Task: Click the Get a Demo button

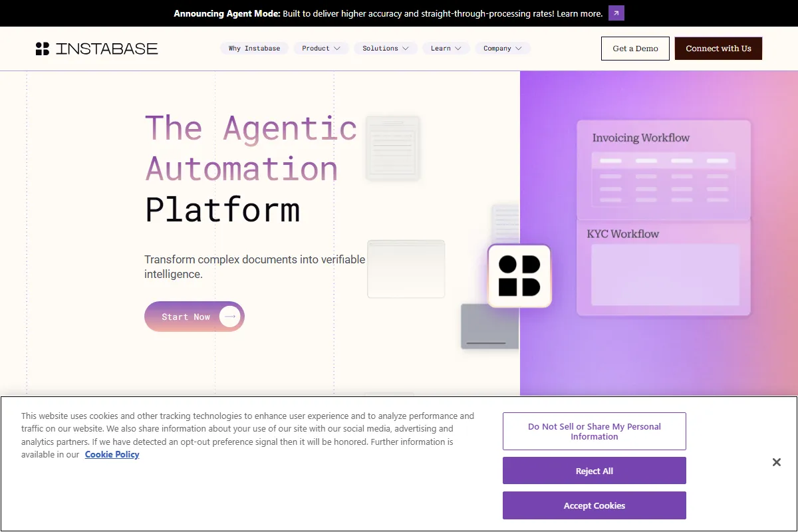Action: (x=635, y=49)
